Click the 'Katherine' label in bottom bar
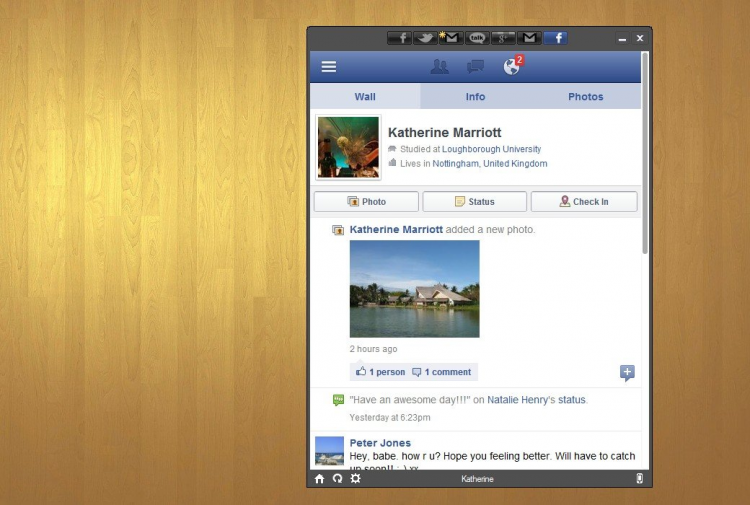The image size is (750, 505). point(477,479)
